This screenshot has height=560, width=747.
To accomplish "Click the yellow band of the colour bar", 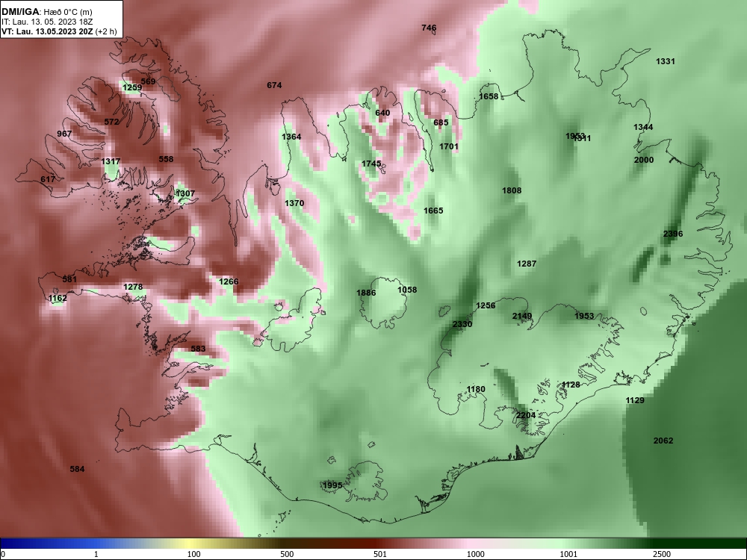I will [x=190, y=544].
